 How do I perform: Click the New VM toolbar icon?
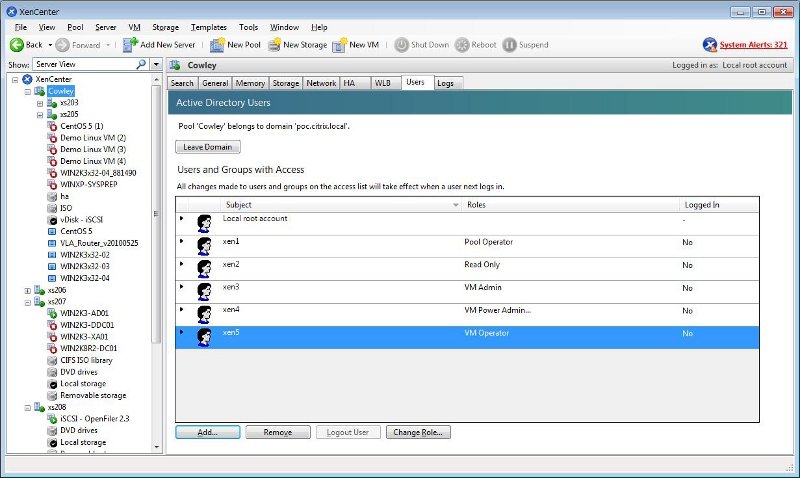pos(339,45)
